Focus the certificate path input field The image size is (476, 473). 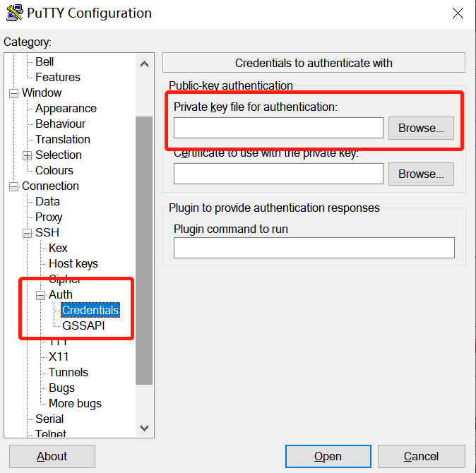278,174
